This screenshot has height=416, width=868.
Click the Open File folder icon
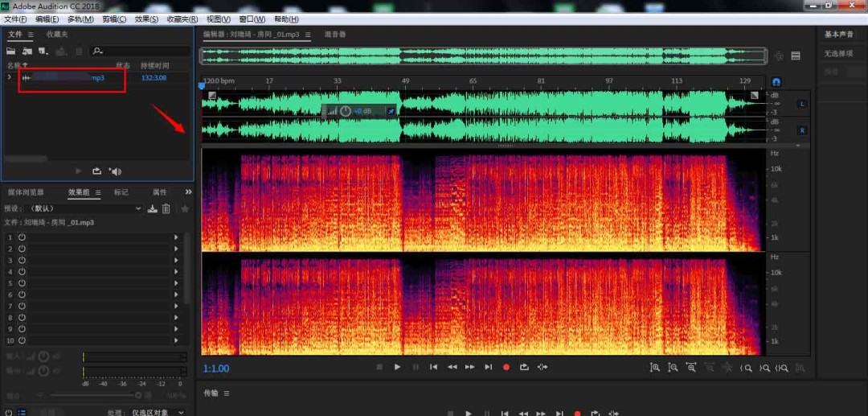(x=12, y=51)
